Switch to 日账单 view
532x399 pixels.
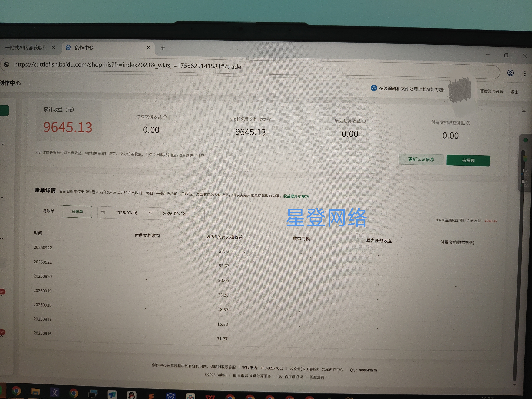pyautogui.click(x=77, y=212)
